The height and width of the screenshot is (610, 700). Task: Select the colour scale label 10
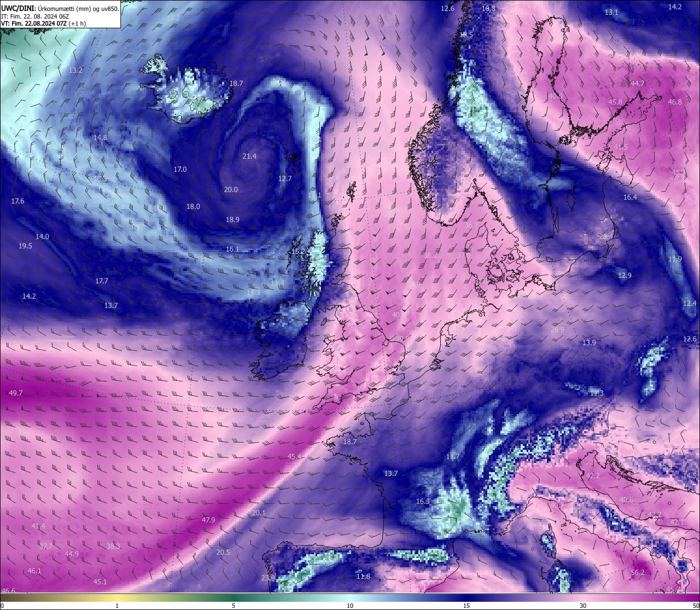(350, 606)
